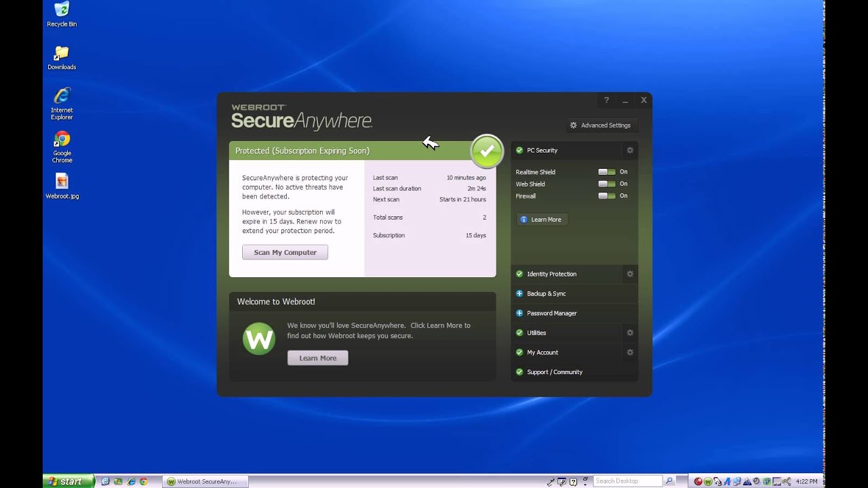Screen dimensions: 868x488
Task: Click the Search Desktop input field
Action: click(x=628, y=481)
